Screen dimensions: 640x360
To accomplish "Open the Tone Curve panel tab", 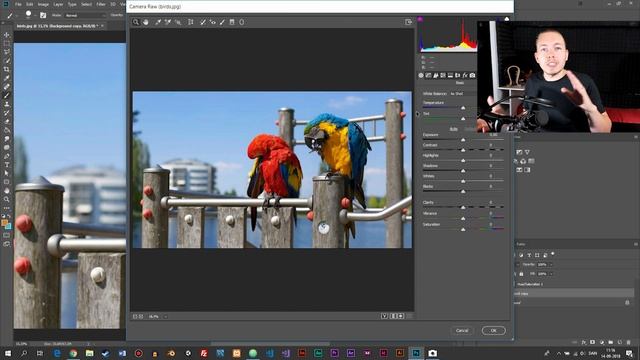I will [428, 75].
